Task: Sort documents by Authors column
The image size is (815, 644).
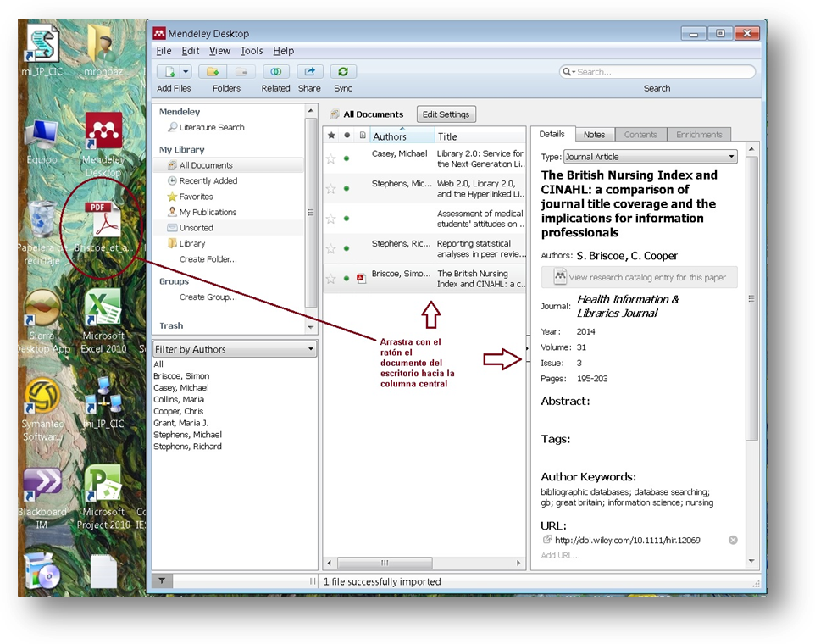Action: (402, 136)
